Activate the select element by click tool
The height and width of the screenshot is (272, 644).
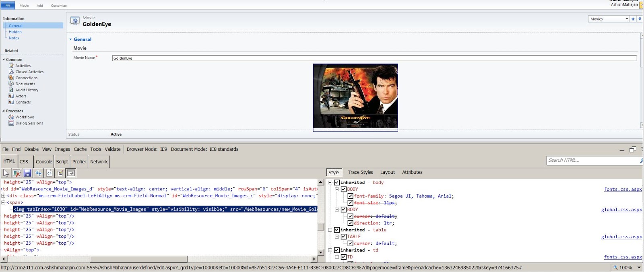[x=6, y=173]
